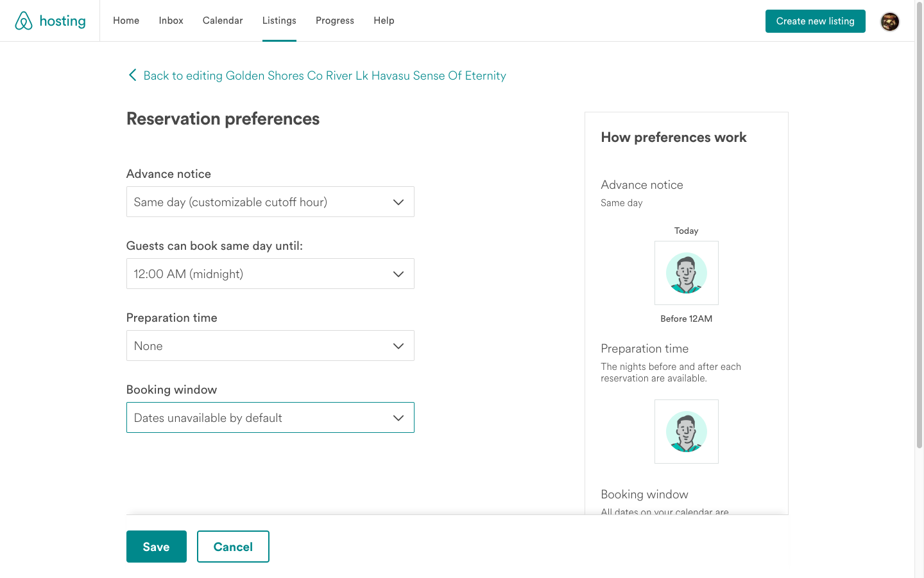Save the reservation preferences
The height and width of the screenshot is (578, 924).
(x=156, y=547)
